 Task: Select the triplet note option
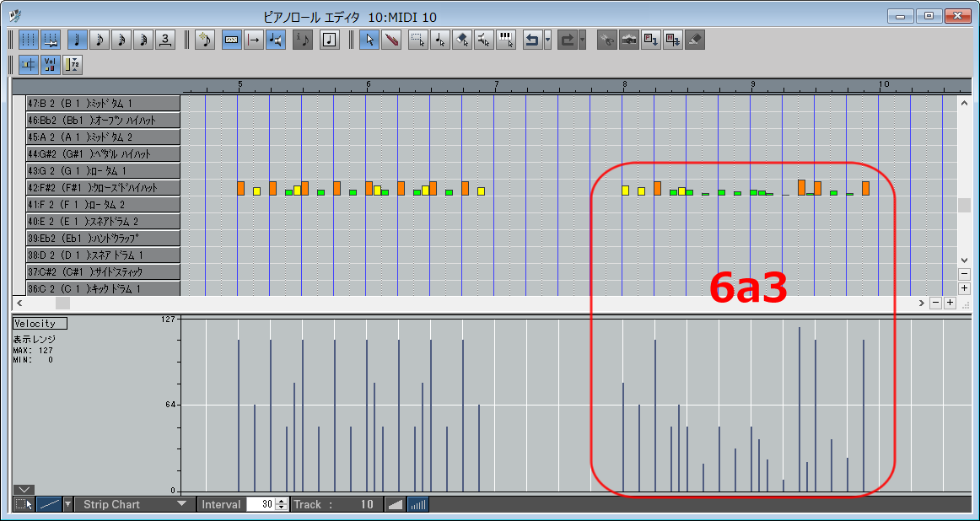point(165,40)
